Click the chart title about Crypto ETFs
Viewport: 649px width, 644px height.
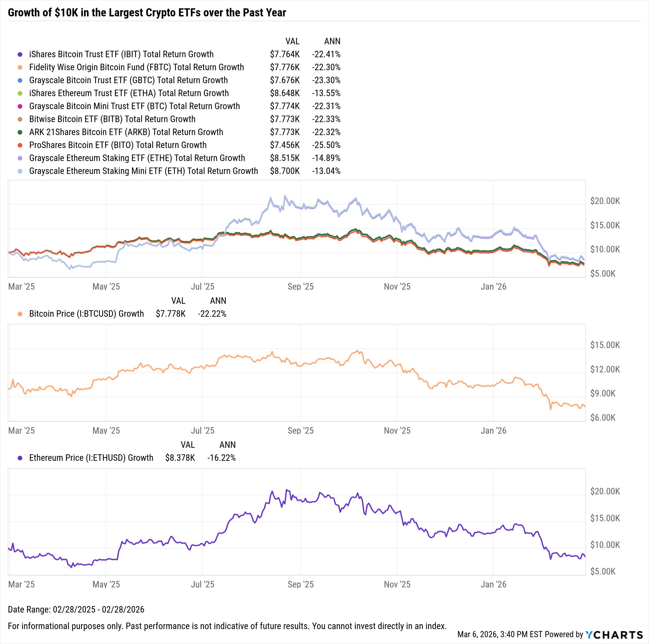tap(147, 13)
